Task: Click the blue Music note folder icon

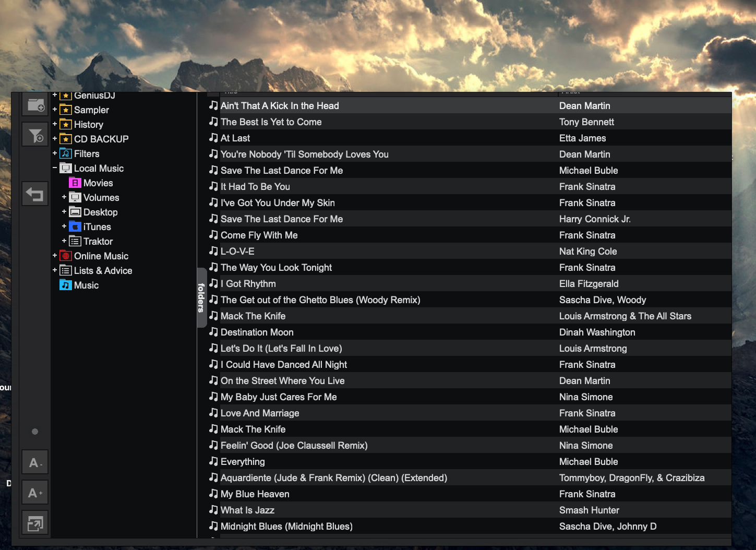Action: (66, 285)
